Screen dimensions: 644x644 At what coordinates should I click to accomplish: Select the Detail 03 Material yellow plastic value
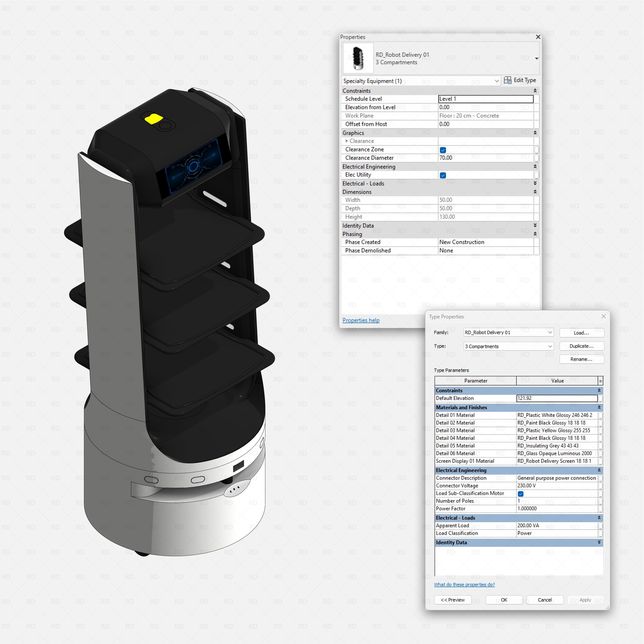coord(557,431)
